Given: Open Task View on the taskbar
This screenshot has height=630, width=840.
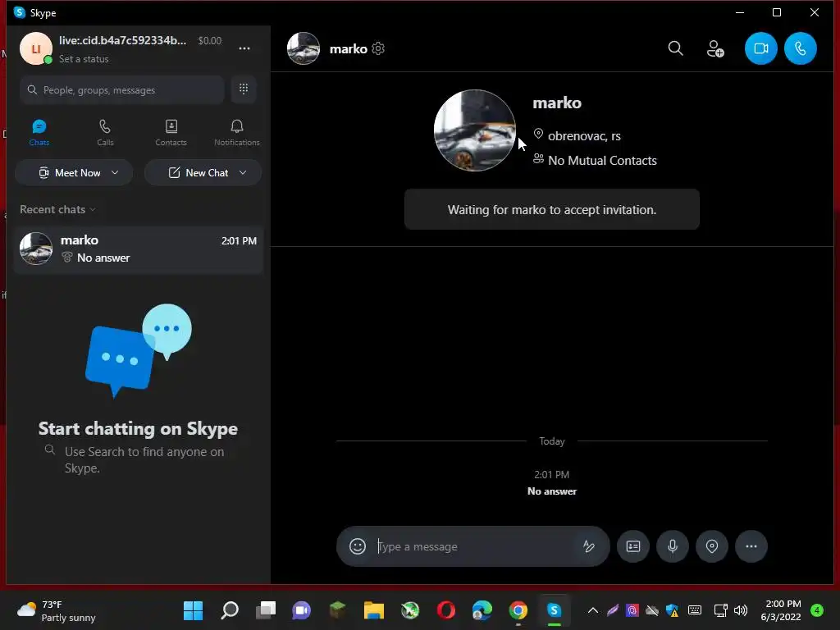Looking at the screenshot, I should click(x=266, y=610).
